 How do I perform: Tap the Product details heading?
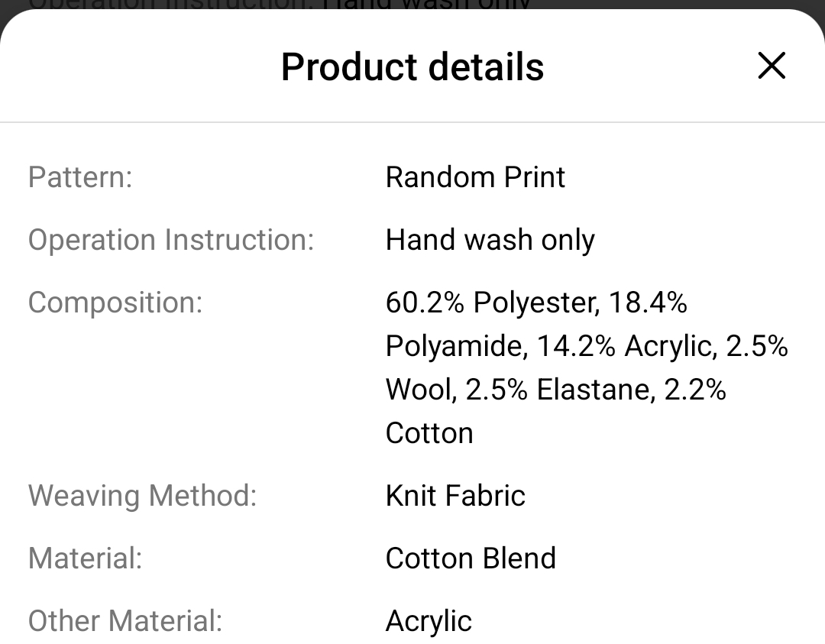(x=412, y=66)
